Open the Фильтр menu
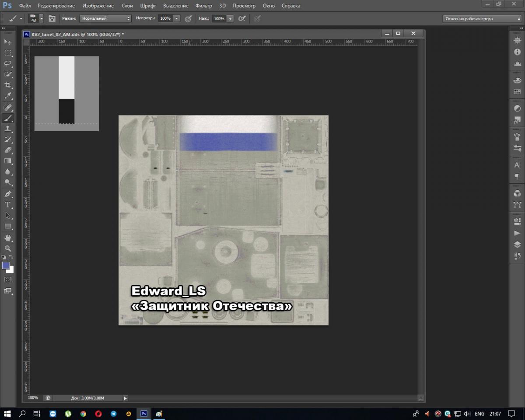Viewport: 525px width, 420px height. click(x=203, y=6)
